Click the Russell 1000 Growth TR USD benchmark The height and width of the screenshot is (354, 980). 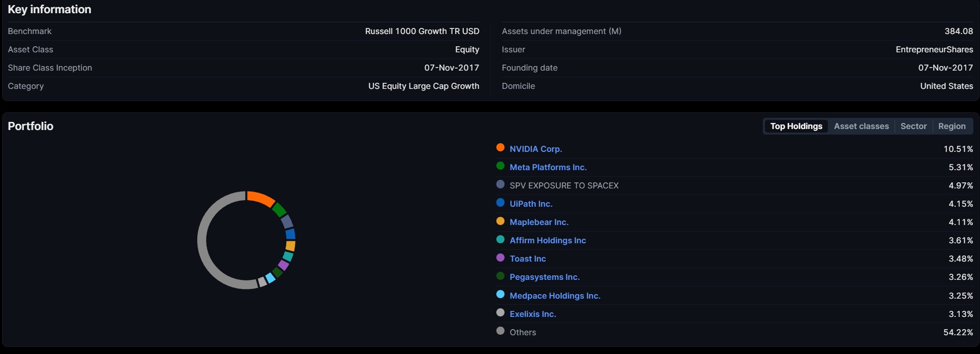coord(422,31)
